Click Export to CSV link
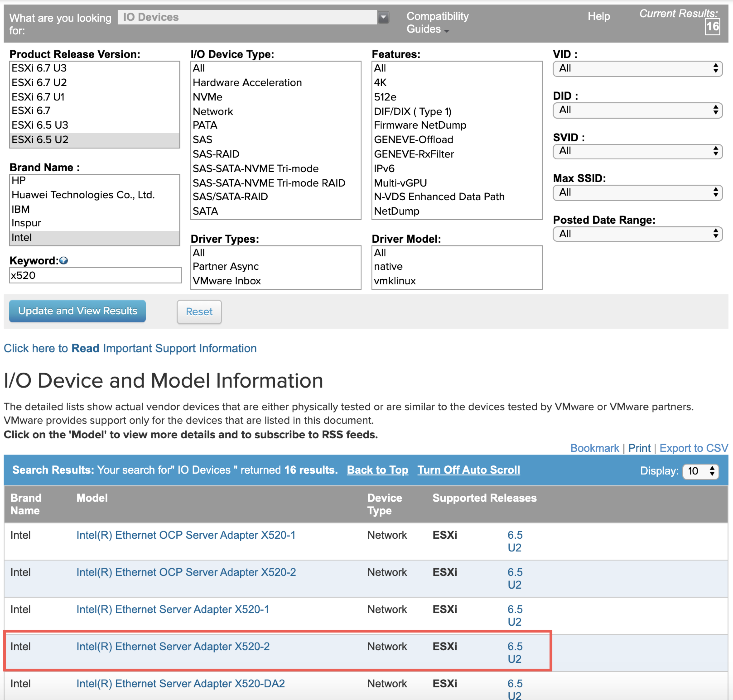 coord(693,448)
